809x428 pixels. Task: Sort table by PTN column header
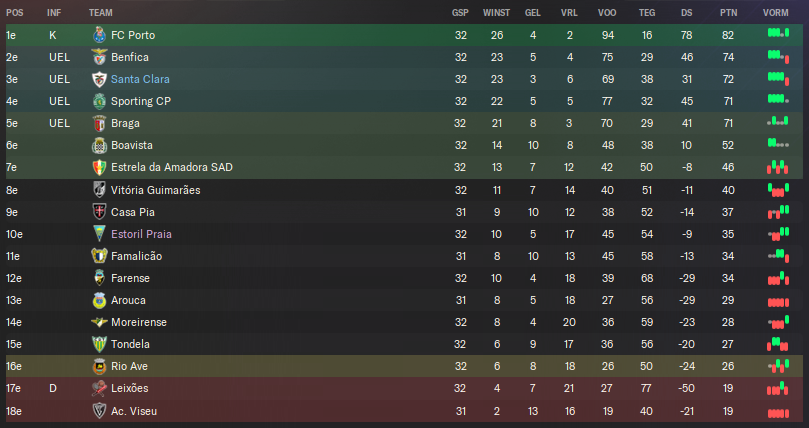click(729, 12)
